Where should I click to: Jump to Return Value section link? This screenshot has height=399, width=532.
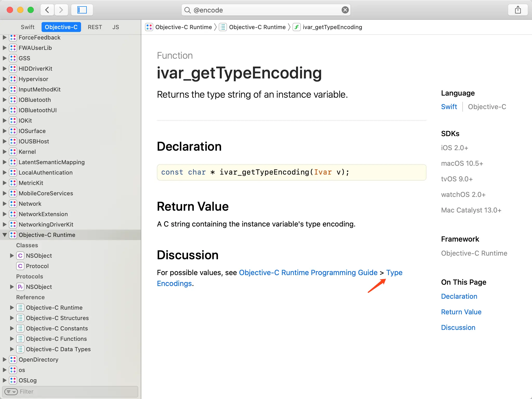point(461,312)
